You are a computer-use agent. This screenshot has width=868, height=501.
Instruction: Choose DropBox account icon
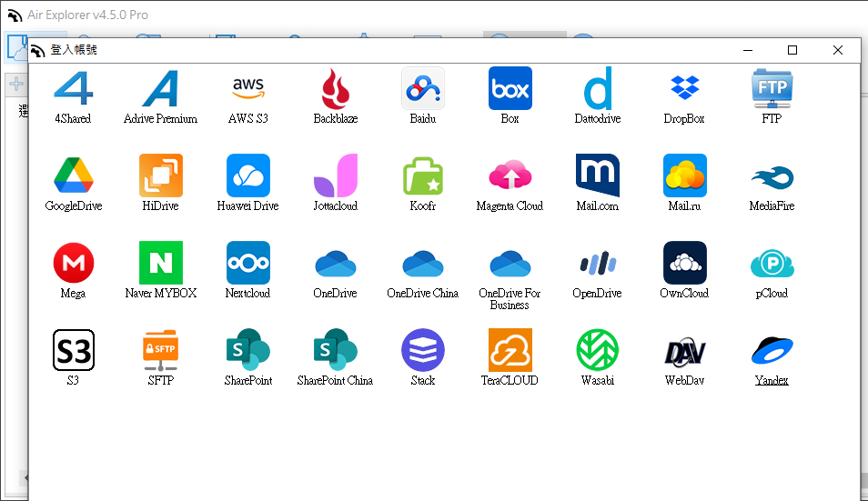(x=685, y=88)
